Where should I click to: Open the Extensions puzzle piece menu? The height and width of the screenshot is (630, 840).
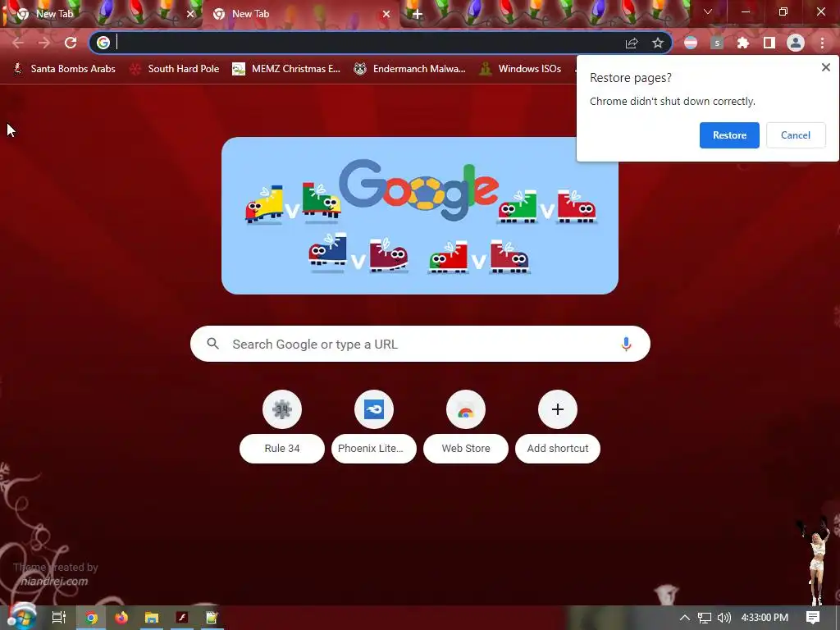[743, 43]
